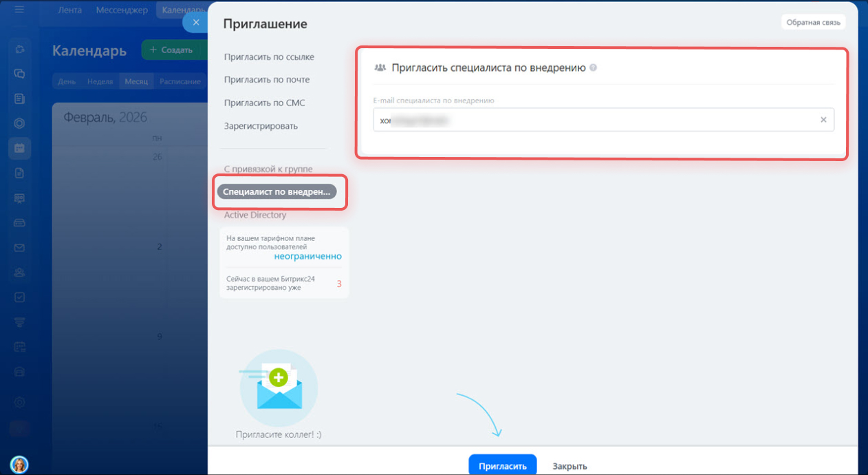
Task: Open "Пригласить по СМС" section
Action: point(264,103)
